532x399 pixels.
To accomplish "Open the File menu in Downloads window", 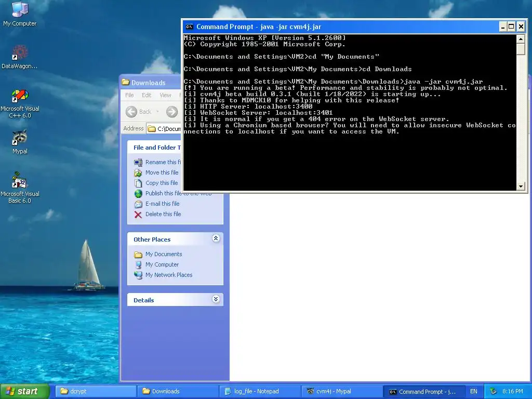I will (x=129, y=95).
